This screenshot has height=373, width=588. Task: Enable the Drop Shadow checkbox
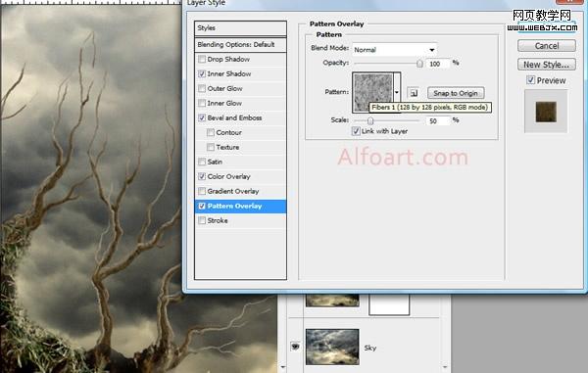[202, 59]
